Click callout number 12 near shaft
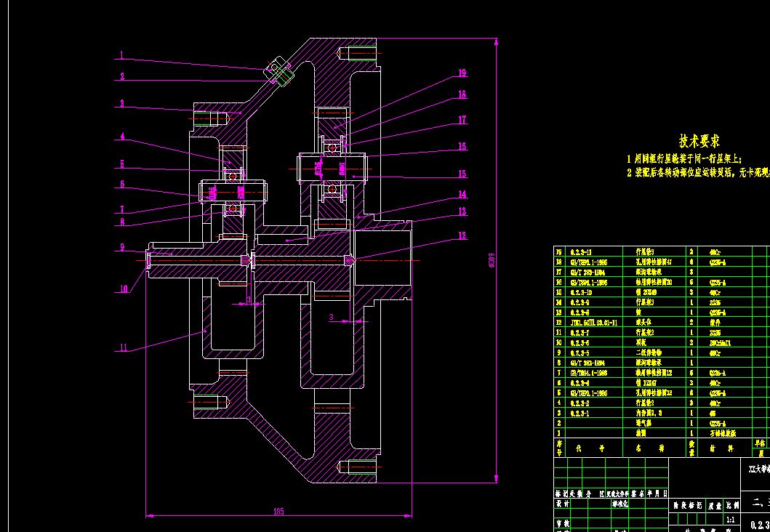770x532 pixels. click(462, 236)
